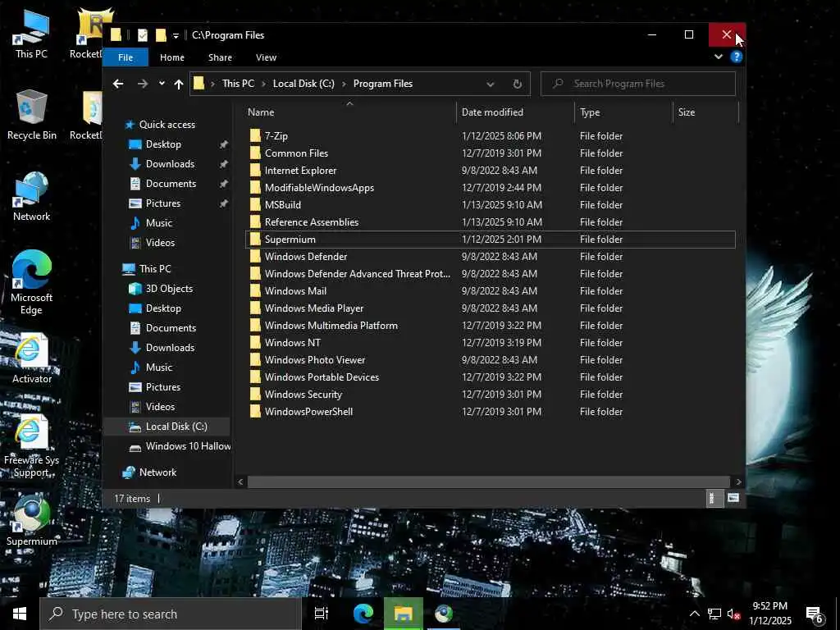
Task: Open 3D Objects in the navigation pane
Action: pyautogui.click(x=169, y=289)
